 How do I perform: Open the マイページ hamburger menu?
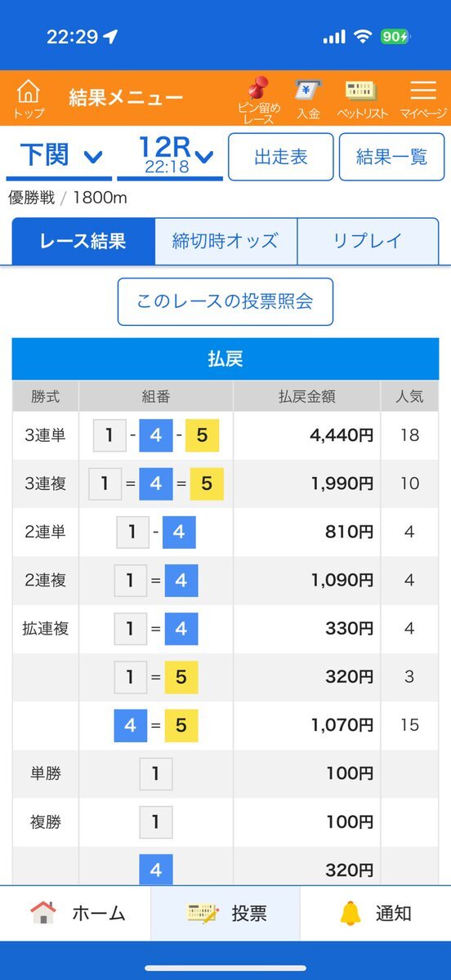click(422, 90)
